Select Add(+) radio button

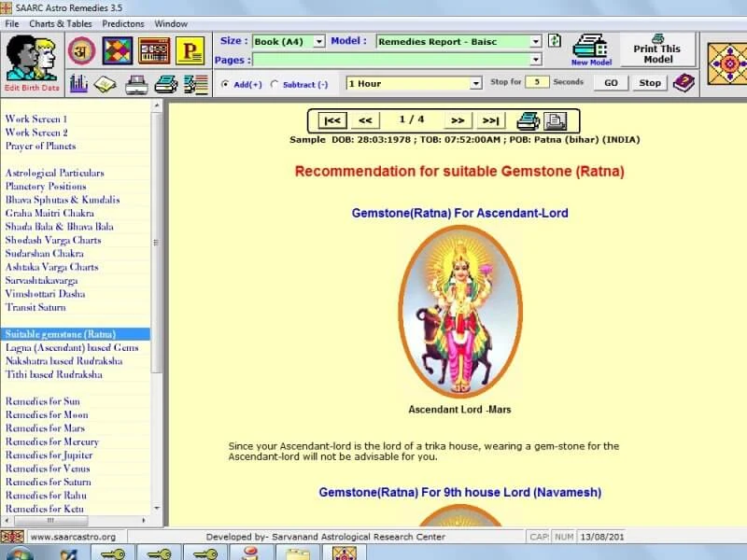coord(225,84)
